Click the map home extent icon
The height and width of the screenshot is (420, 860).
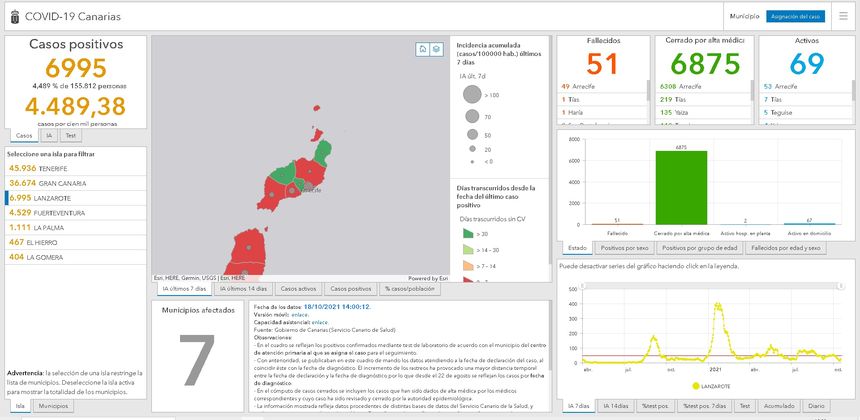click(x=423, y=49)
